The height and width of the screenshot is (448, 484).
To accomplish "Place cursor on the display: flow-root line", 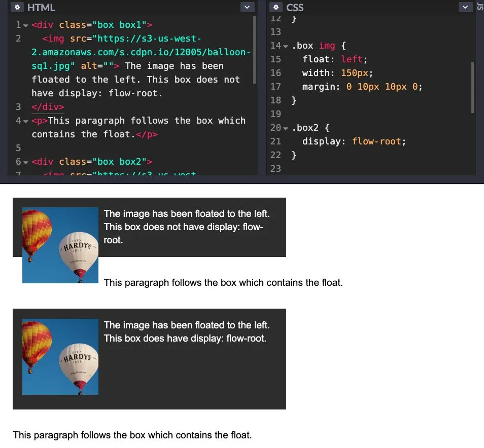I will tap(354, 142).
